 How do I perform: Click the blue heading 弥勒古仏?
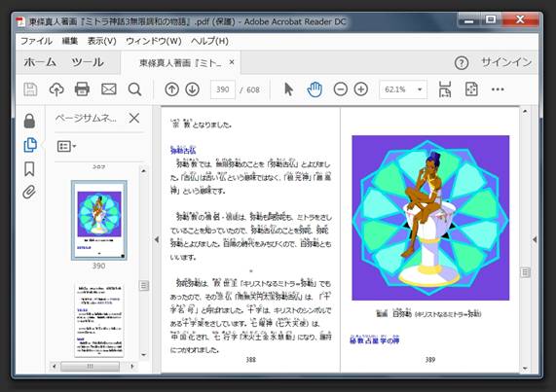pos(183,151)
